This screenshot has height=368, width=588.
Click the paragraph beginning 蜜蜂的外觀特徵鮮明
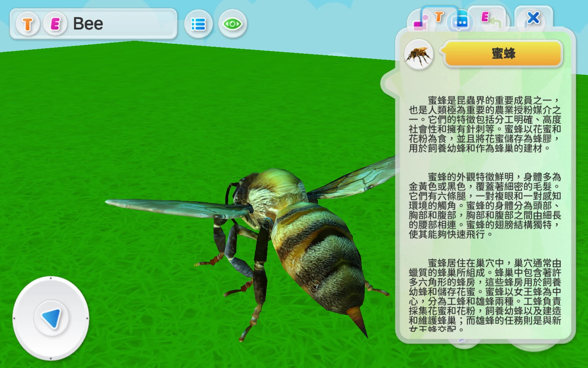click(485, 205)
